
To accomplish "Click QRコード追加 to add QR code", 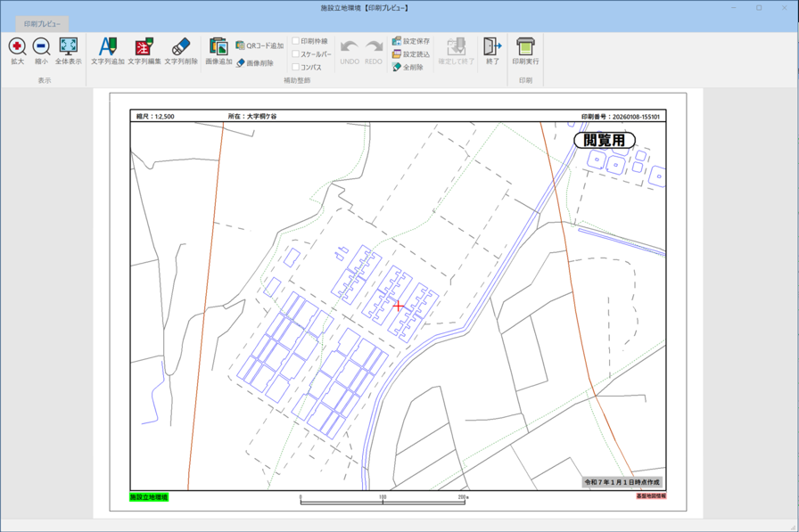I will tap(259, 45).
